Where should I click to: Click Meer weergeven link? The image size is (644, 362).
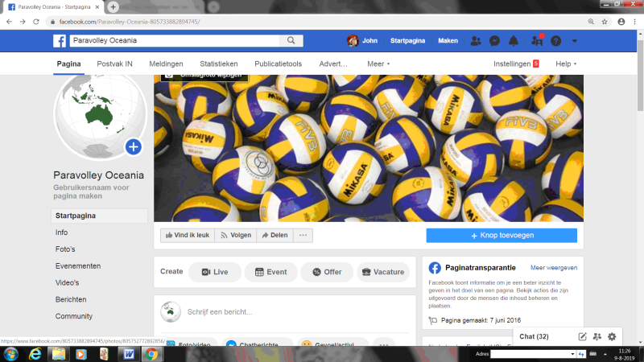554,268
